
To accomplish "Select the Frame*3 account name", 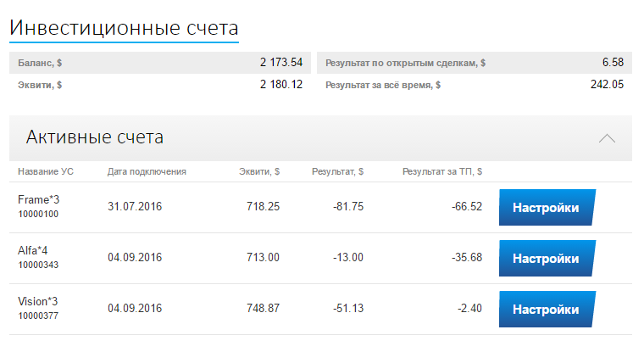I will (39, 199).
